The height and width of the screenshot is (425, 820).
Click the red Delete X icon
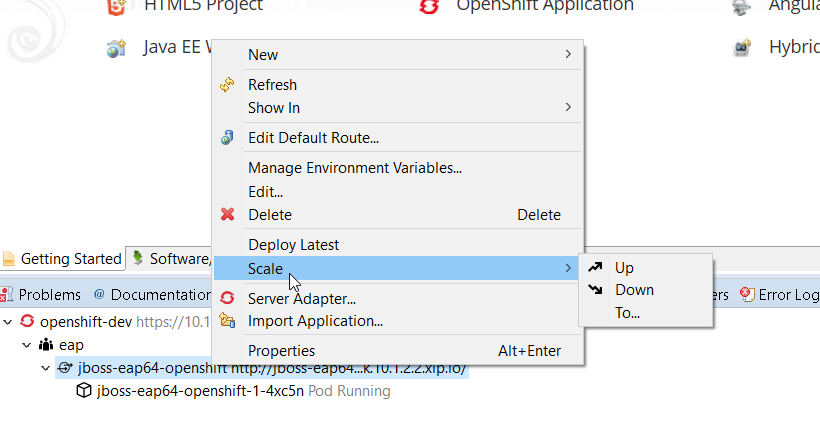[227, 215]
